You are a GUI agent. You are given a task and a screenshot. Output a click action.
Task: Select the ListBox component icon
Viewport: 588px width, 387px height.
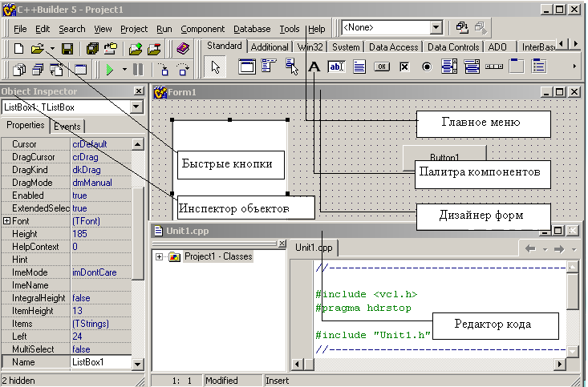tap(449, 67)
